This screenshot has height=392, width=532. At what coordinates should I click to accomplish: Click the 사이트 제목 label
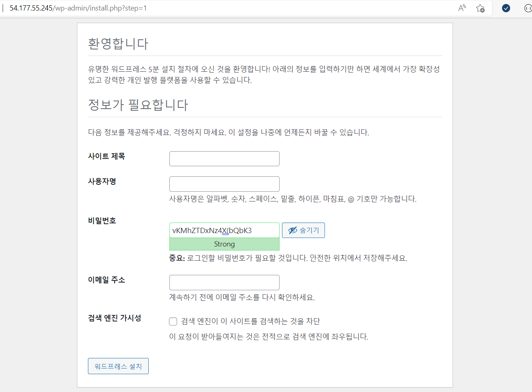(x=107, y=156)
